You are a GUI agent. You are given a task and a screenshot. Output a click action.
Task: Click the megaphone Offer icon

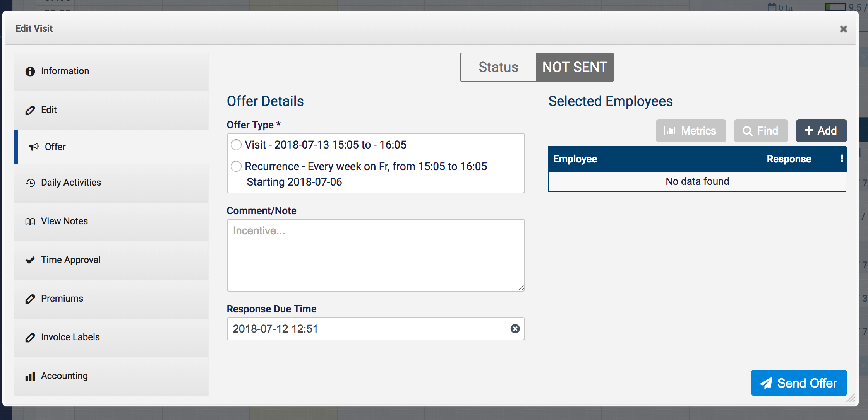point(34,147)
